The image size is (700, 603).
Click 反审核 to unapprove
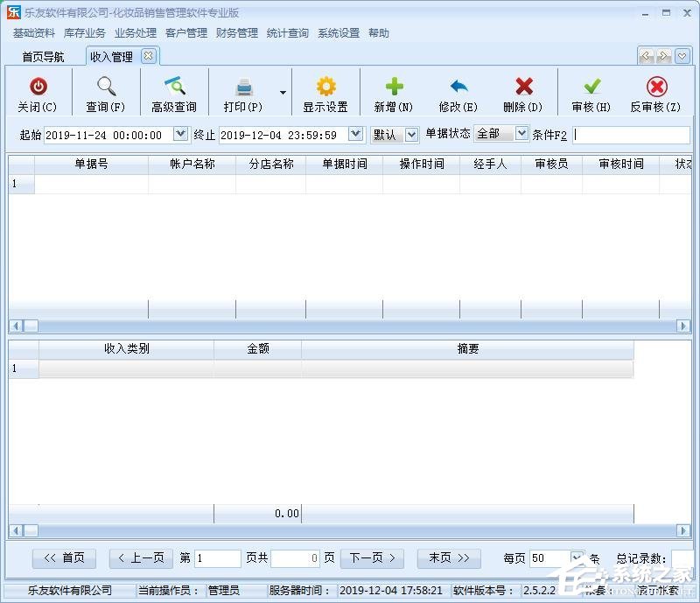pyautogui.click(x=654, y=91)
